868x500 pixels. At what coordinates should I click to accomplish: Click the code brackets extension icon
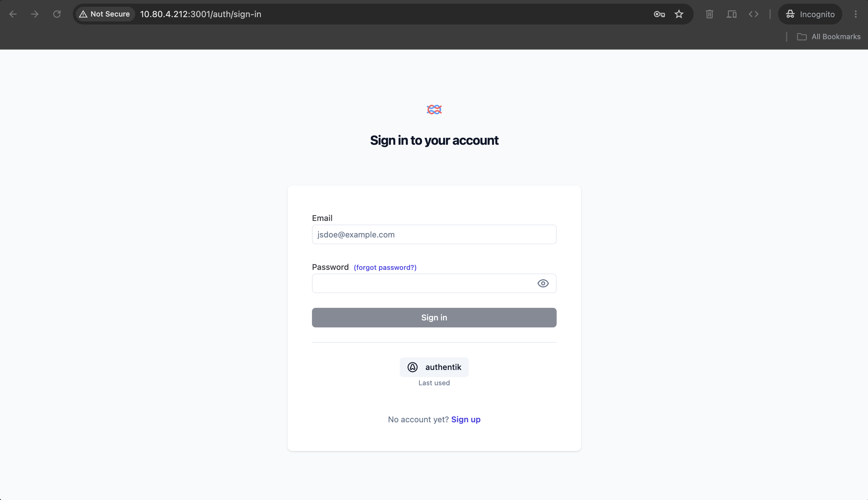753,14
